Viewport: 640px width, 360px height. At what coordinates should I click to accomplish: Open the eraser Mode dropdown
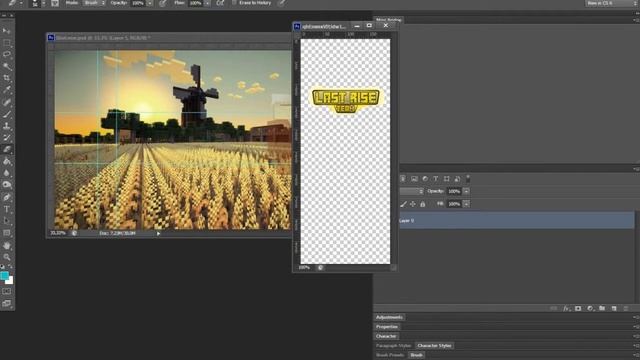[x=95, y=3]
